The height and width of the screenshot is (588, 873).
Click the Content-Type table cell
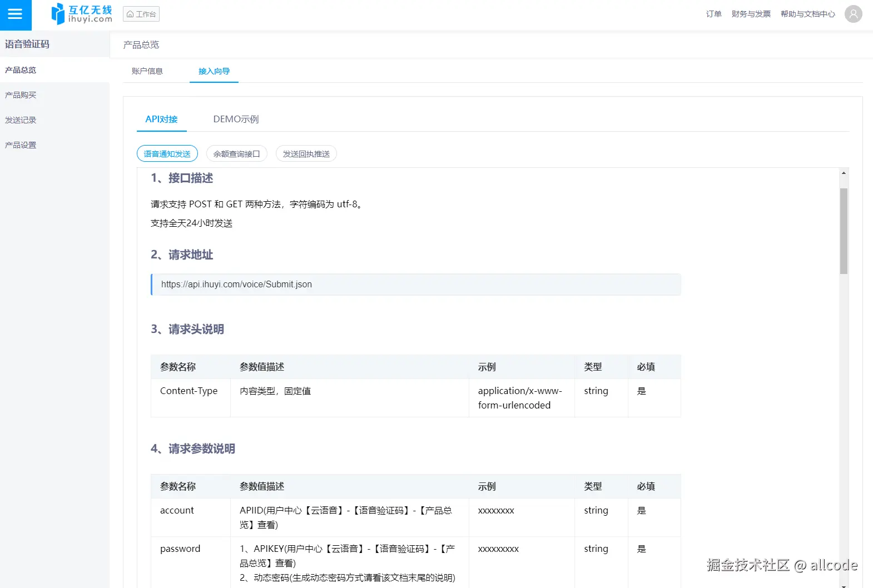[191, 398]
